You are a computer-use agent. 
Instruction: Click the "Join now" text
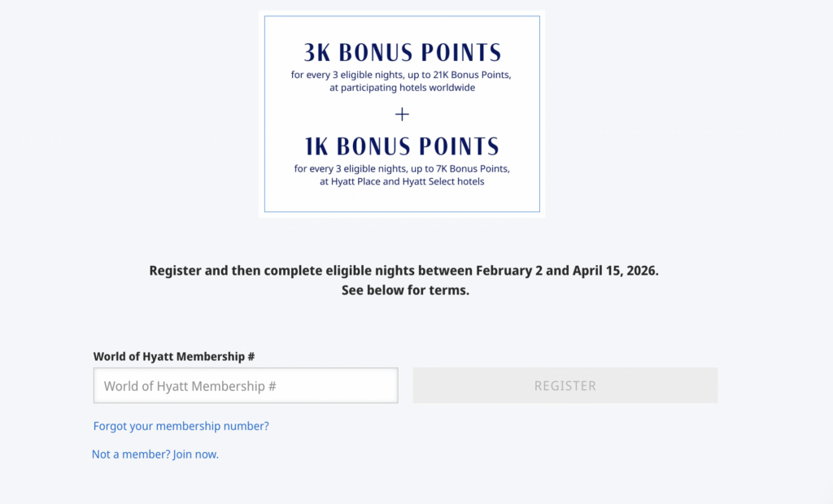coord(196,454)
